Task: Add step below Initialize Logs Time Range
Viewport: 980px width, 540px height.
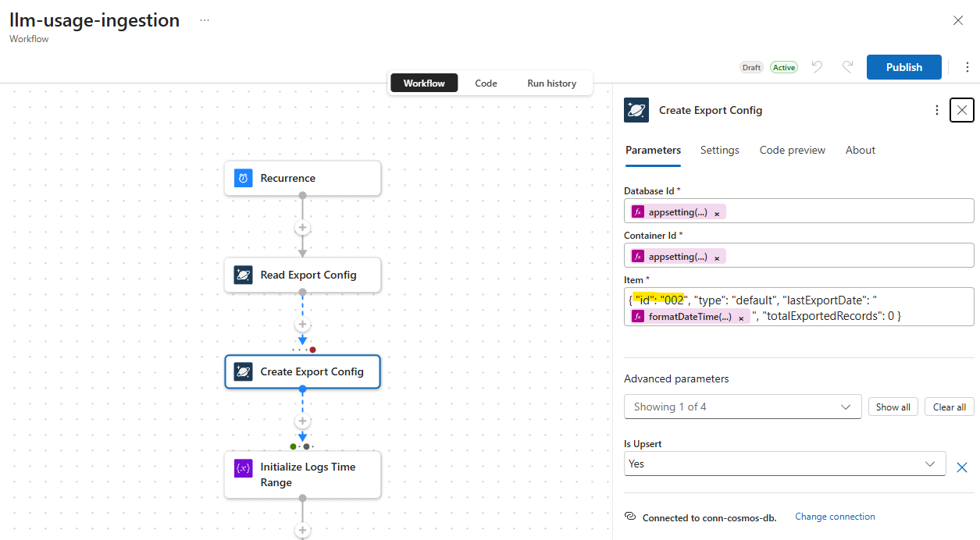Action: click(x=302, y=531)
